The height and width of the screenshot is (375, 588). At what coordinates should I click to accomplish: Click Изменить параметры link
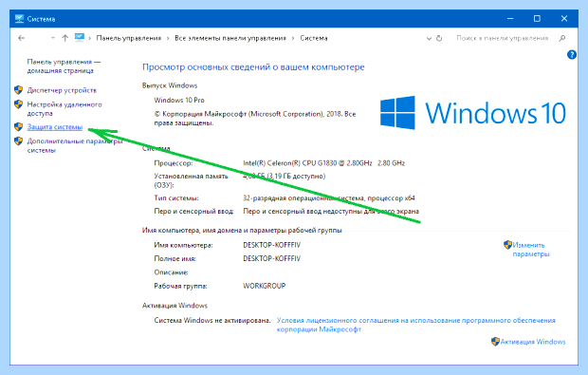click(x=531, y=250)
